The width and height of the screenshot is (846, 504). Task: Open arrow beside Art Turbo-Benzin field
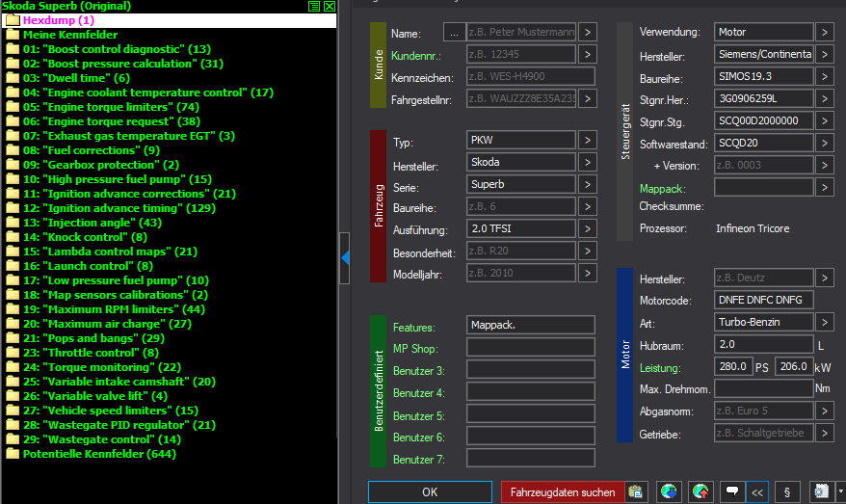tap(825, 322)
